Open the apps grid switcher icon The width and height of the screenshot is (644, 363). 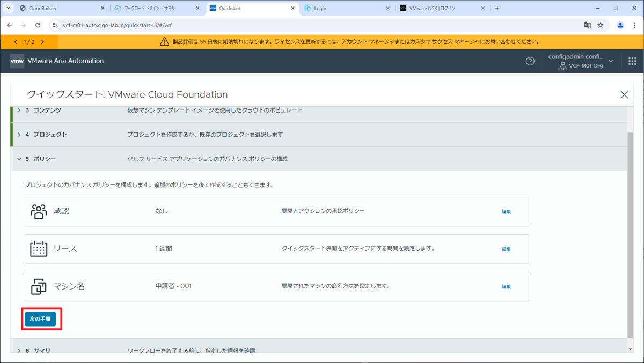point(632,61)
